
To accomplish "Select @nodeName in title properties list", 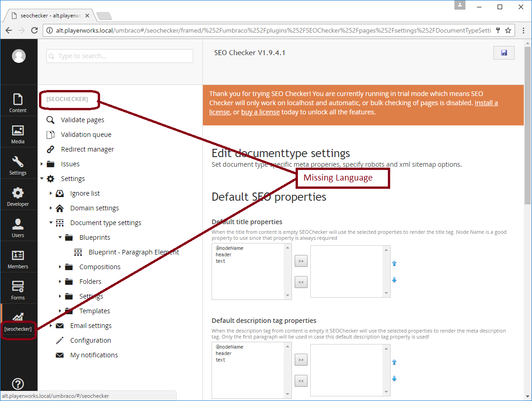I will (230, 248).
